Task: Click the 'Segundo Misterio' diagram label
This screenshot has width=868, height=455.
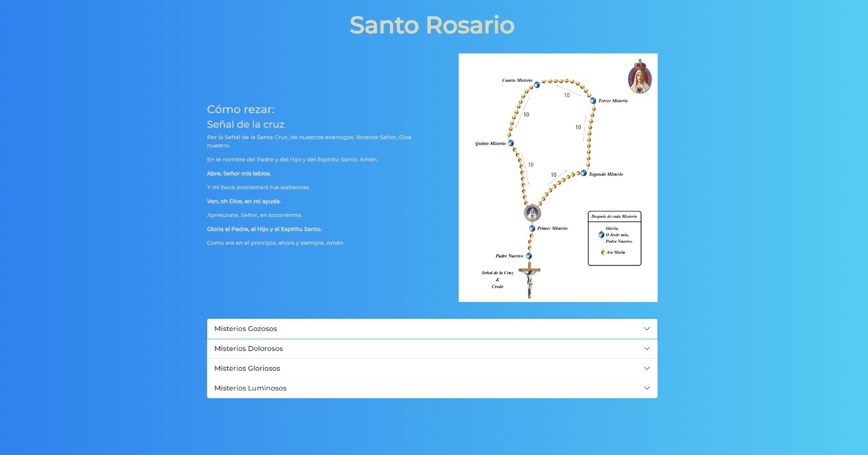Action: point(606,174)
